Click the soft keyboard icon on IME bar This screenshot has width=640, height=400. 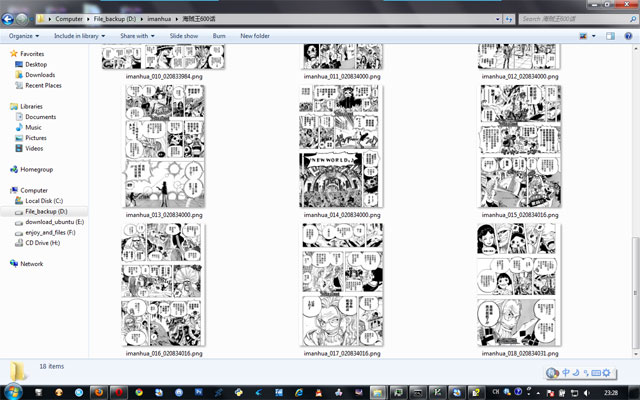(x=596, y=373)
